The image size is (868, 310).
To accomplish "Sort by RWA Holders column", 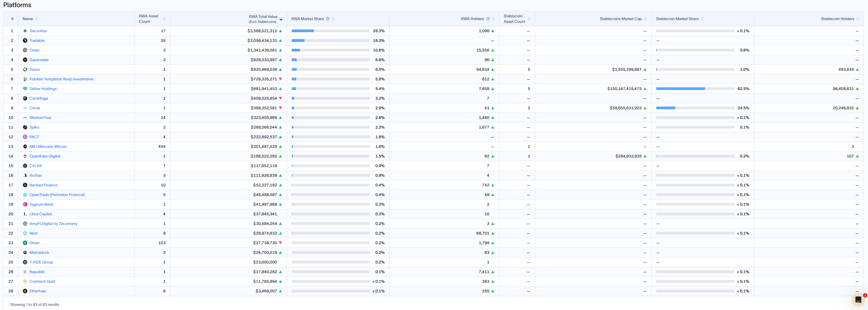I will pyautogui.click(x=493, y=19).
